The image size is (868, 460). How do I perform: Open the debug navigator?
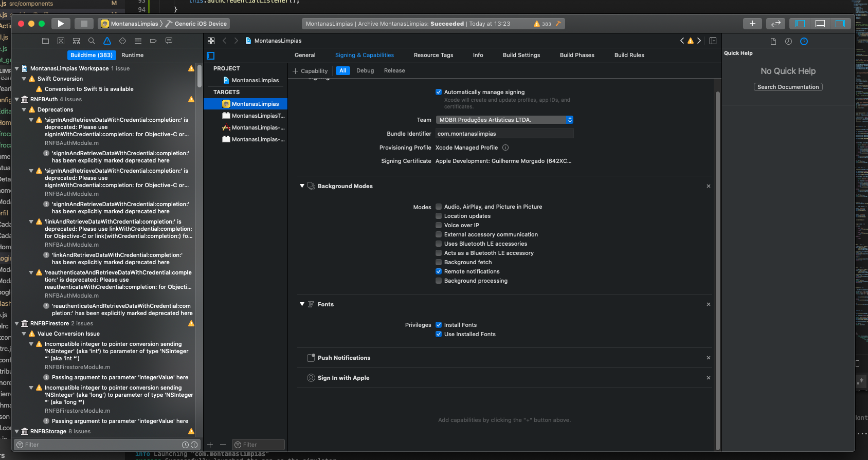click(x=138, y=41)
